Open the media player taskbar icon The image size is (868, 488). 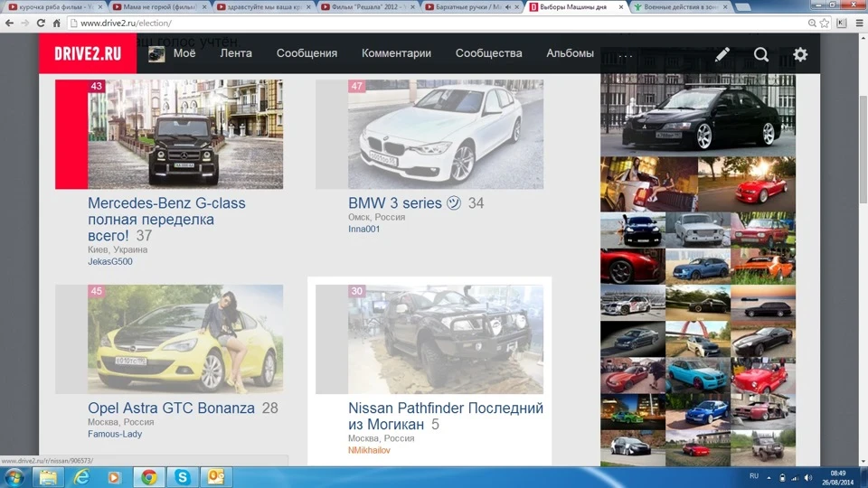point(115,477)
